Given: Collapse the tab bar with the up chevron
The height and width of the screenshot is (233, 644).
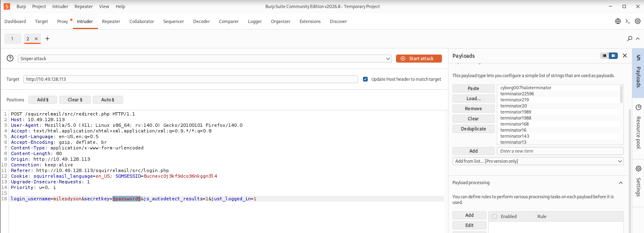Looking at the screenshot, I should click(638, 39).
